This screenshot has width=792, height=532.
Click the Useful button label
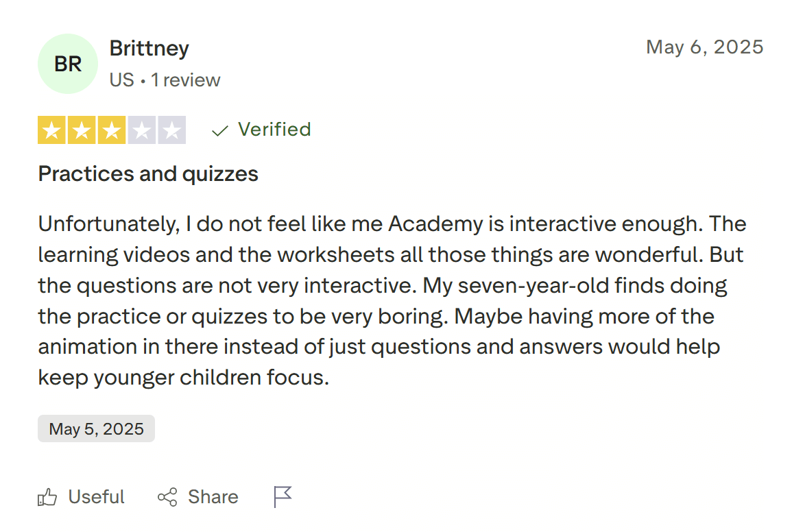(96, 496)
